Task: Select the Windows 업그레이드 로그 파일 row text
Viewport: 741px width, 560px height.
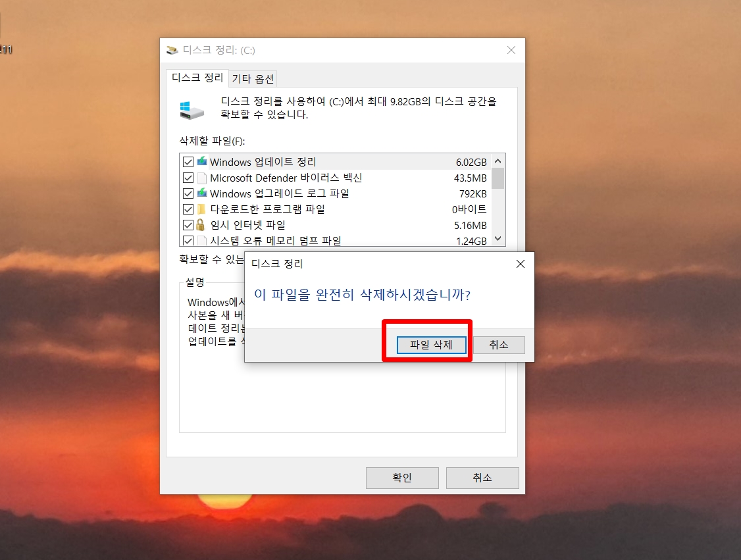Action: click(x=279, y=193)
